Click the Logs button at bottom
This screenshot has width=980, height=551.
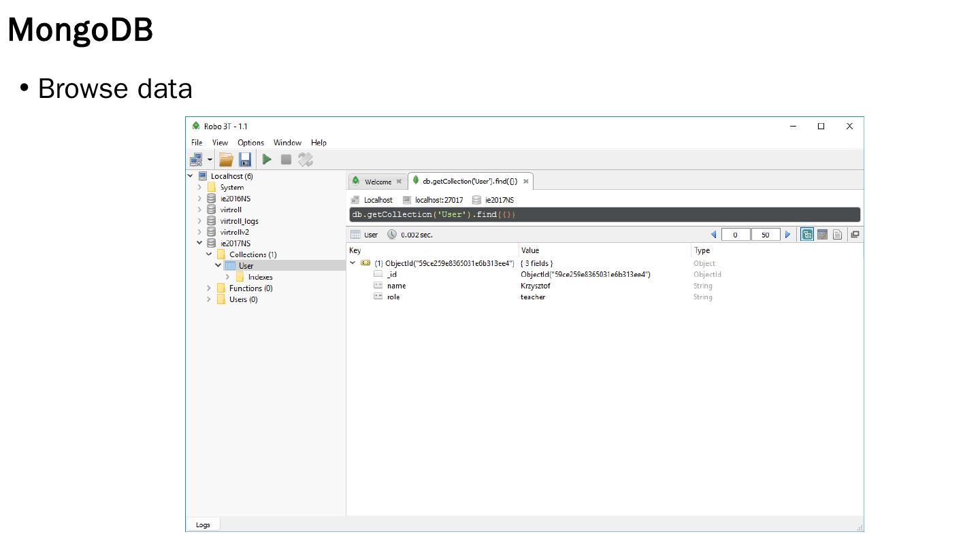point(203,524)
